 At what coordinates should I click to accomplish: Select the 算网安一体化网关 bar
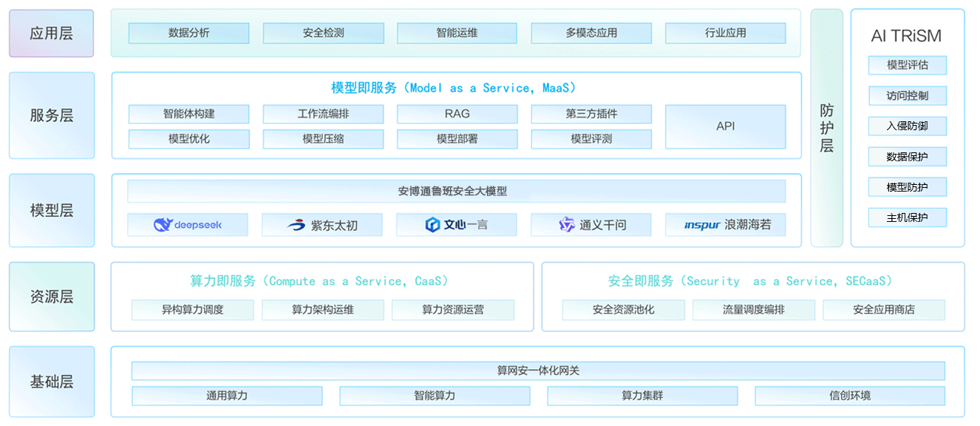point(538,371)
